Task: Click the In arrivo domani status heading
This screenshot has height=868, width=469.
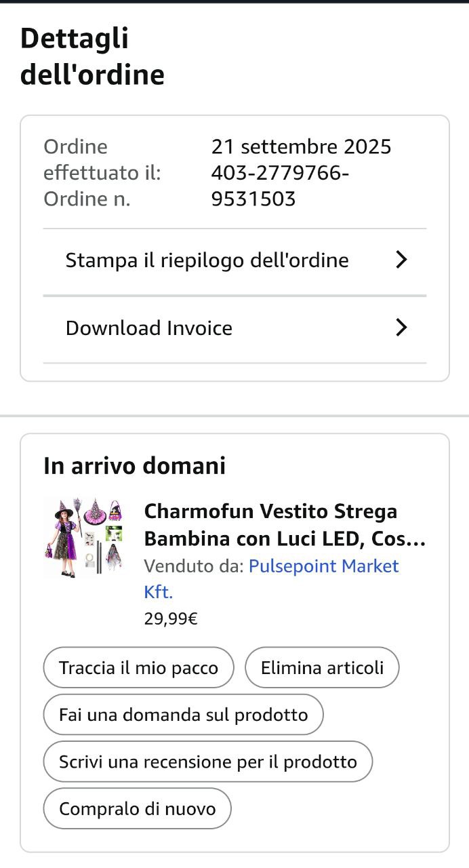Action: pyautogui.click(x=134, y=466)
